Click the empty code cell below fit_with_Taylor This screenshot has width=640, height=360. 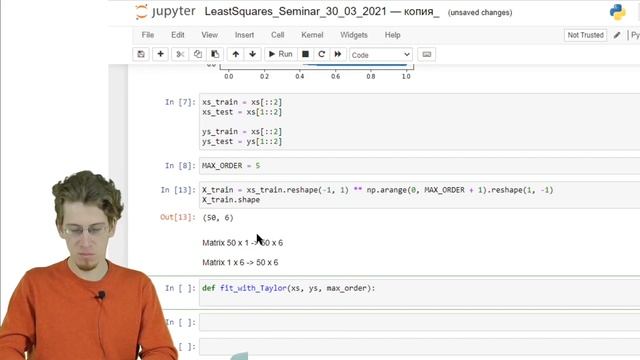tap(420, 322)
